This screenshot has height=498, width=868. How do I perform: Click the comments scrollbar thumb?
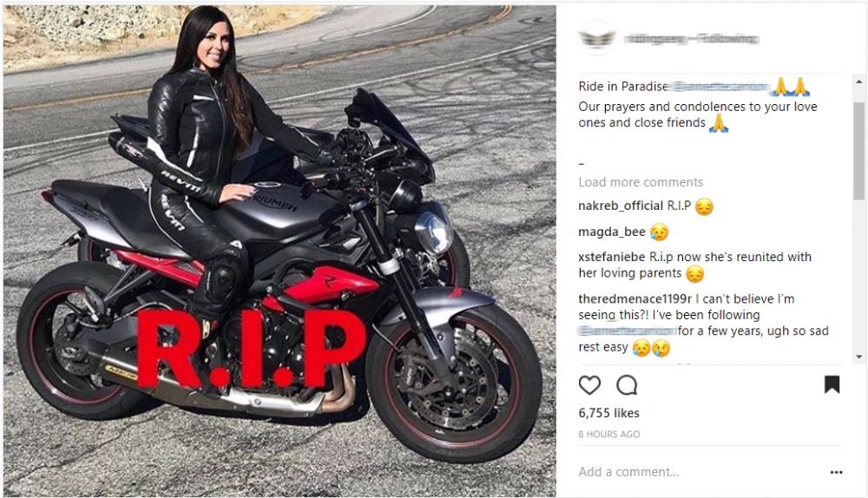click(x=858, y=150)
